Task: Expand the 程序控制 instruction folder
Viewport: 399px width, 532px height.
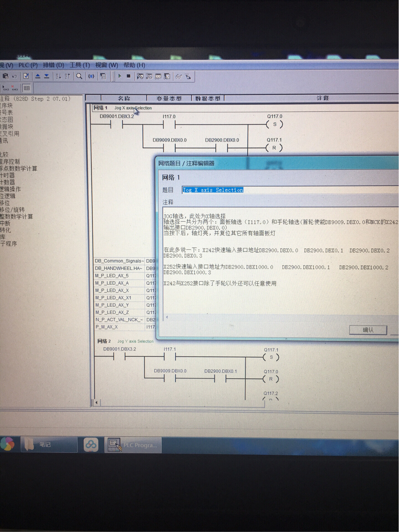Action: 10,161
